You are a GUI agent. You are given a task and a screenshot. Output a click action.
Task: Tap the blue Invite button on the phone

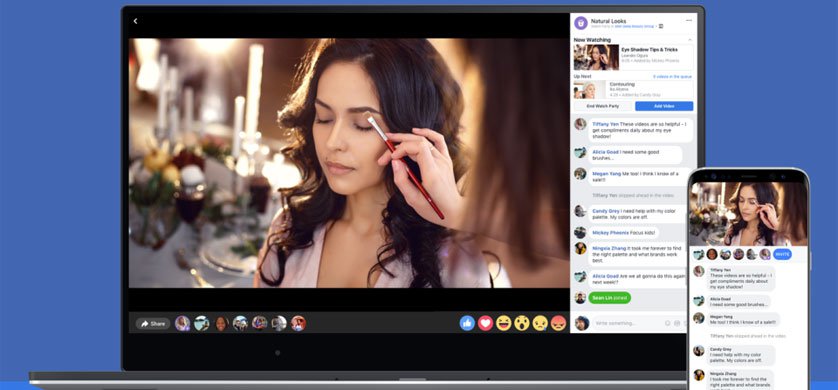pos(782,254)
